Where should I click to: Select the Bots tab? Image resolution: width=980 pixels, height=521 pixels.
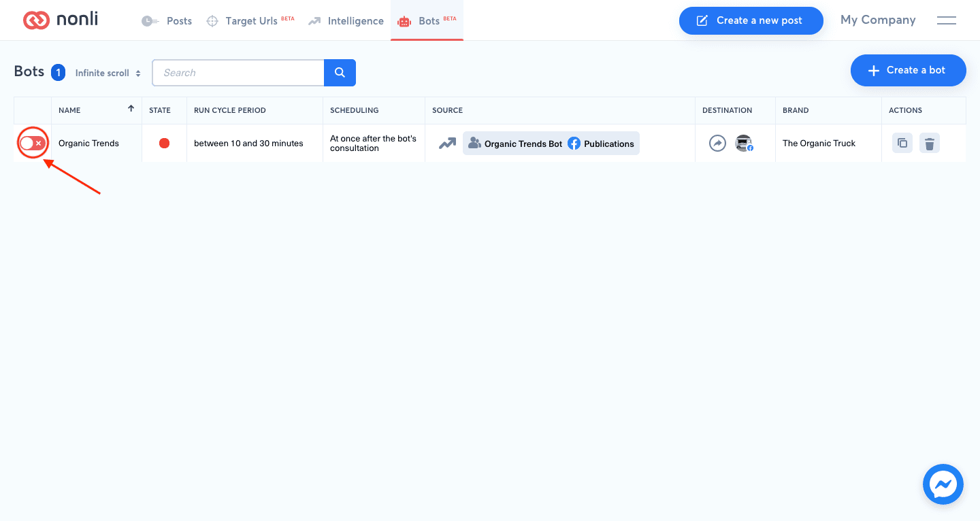(x=427, y=21)
